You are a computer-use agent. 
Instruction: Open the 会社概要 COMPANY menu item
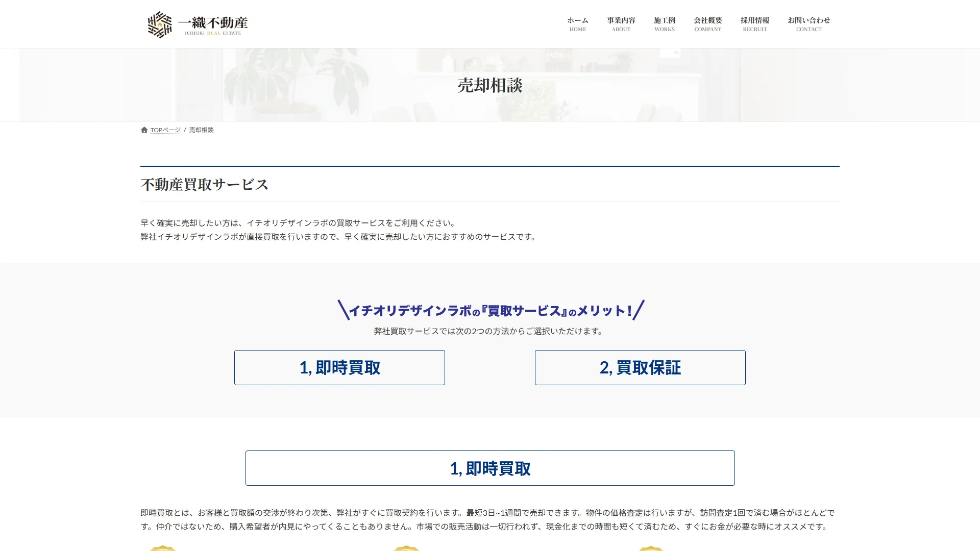[708, 24]
